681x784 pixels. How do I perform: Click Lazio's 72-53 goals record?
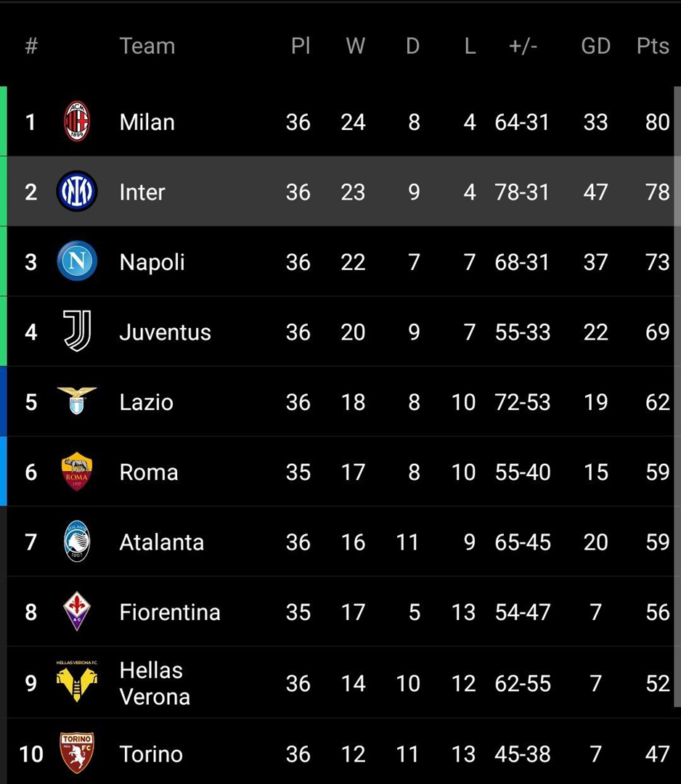523,402
